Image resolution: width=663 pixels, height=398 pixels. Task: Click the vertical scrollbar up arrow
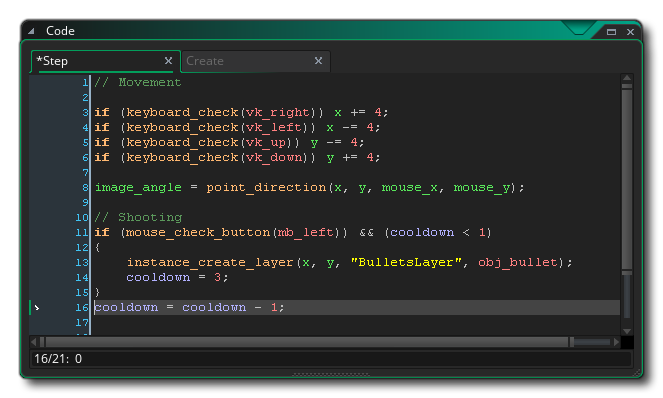(627, 78)
